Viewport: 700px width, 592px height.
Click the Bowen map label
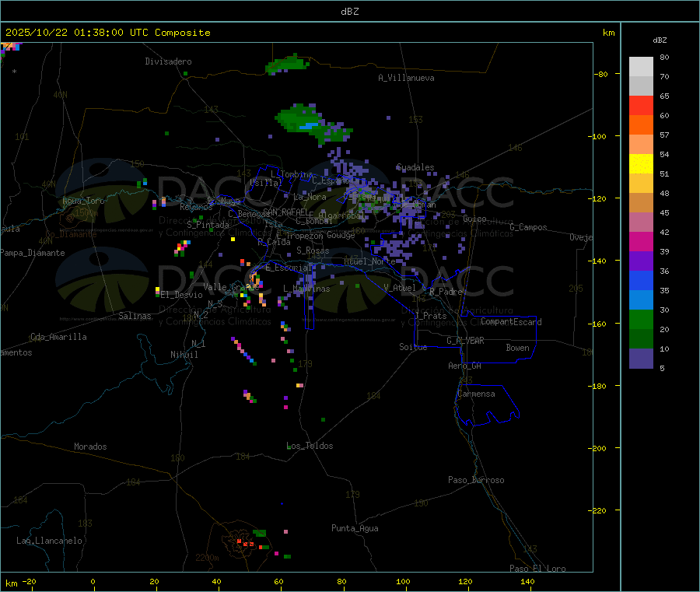coord(518,348)
